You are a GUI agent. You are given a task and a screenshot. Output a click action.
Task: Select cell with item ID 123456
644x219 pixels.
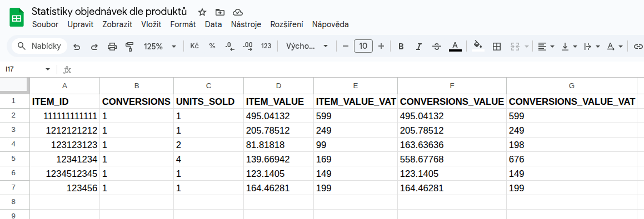(64, 188)
